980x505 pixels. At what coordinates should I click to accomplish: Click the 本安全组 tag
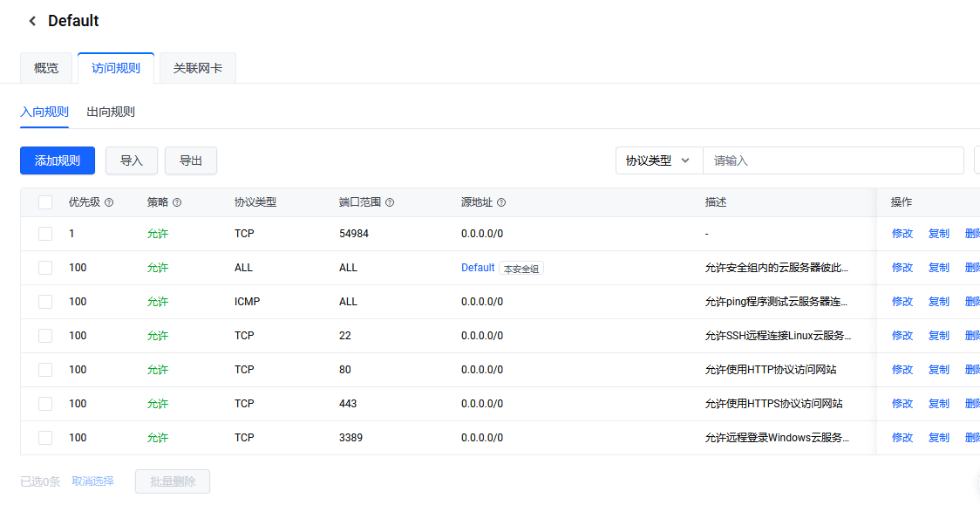click(521, 269)
